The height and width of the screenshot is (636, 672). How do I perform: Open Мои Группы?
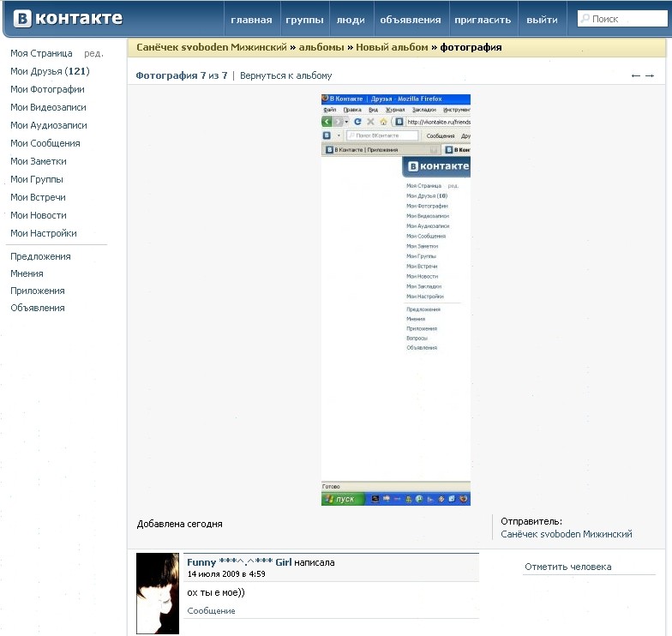(37, 179)
